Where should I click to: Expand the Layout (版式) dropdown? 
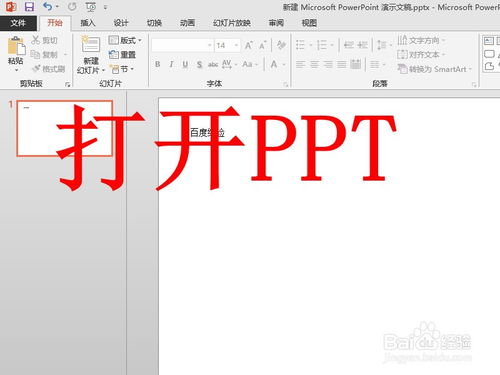click(125, 40)
